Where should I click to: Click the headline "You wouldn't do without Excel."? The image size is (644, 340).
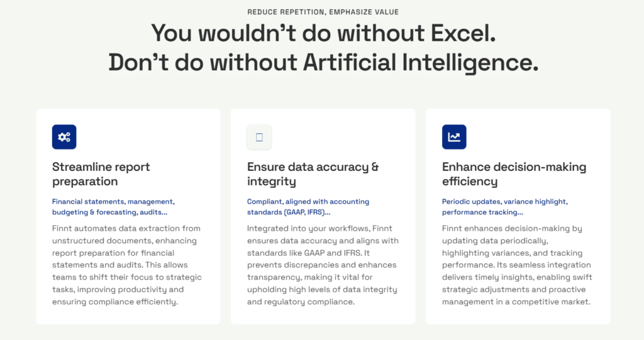tap(323, 33)
